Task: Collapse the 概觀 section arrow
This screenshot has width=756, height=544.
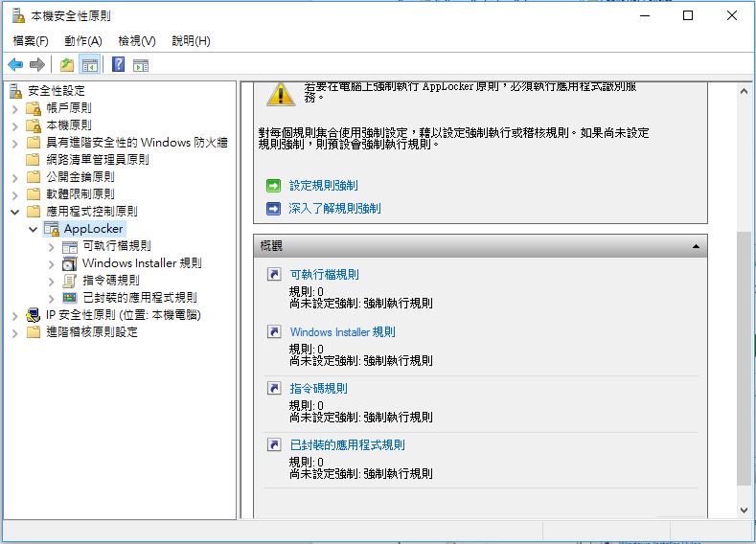Action: [696, 246]
